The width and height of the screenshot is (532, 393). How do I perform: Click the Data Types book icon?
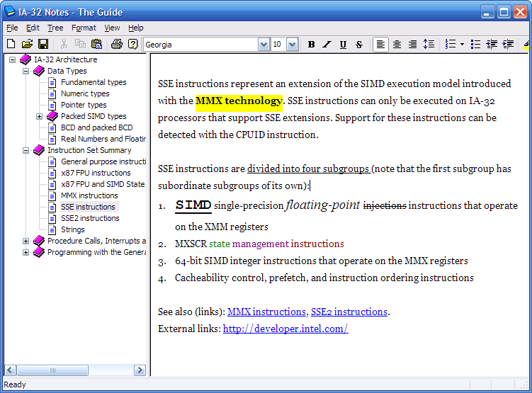tap(39, 71)
